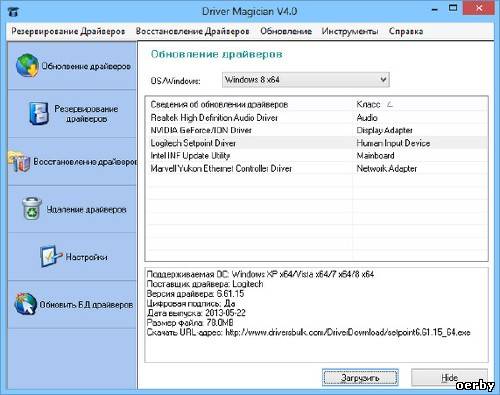This screenshot has height=395, width=500.
Task: Click the Версия драйвера 6.61.15 line
Action: 195,294
